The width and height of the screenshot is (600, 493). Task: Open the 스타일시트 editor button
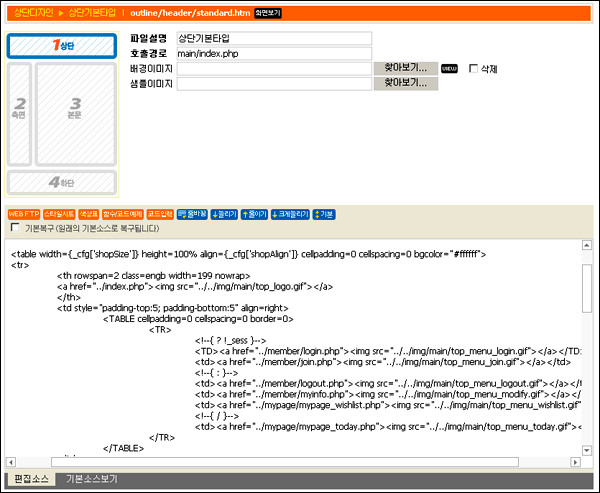click(59, 214)
